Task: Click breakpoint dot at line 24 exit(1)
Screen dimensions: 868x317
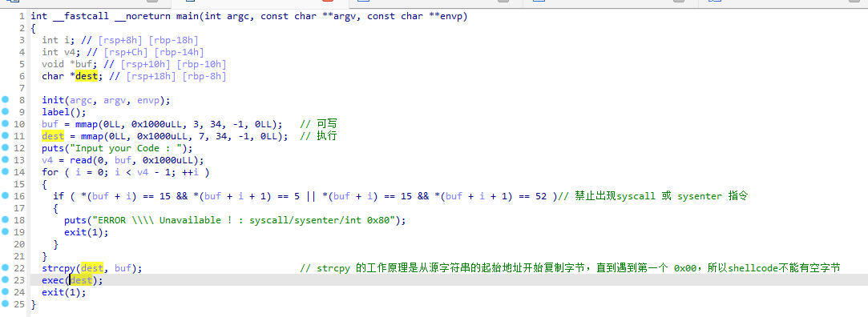Action: tap(5, 292)
